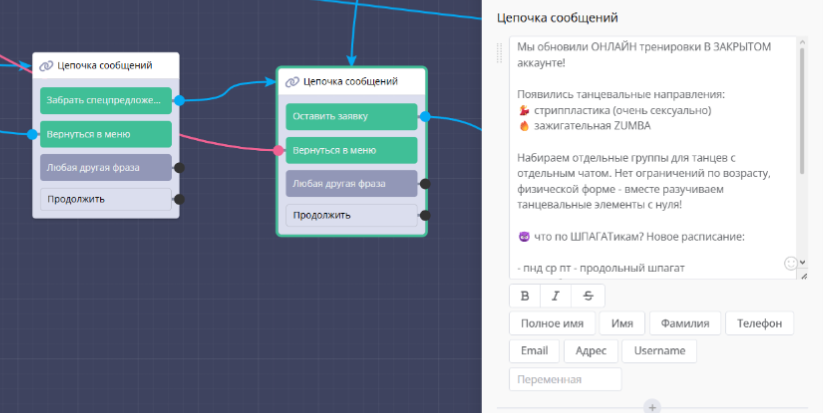The image size is (823, 413).
Task: Click blue connector dot of 'Забрать спецпредложе…'
Action: coord(180,100)
